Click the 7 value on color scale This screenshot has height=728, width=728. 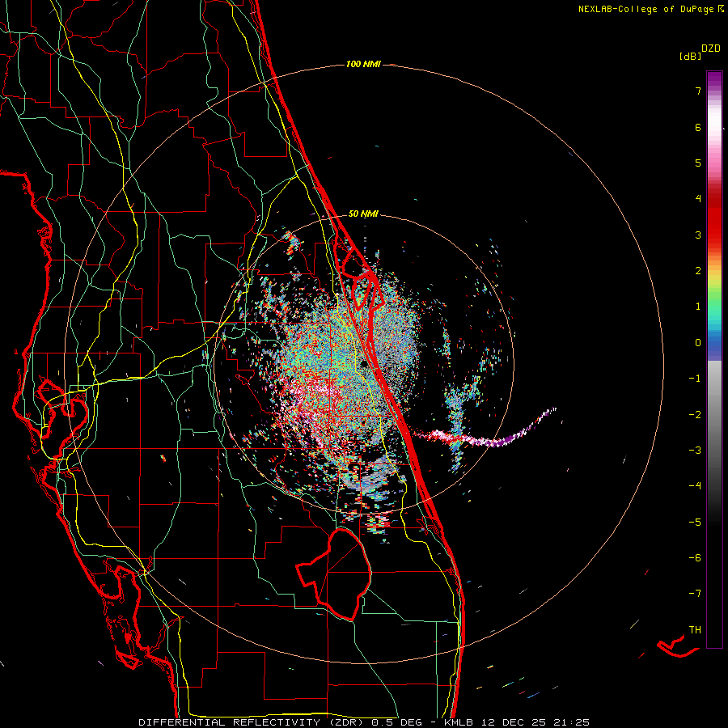[698, 91]
